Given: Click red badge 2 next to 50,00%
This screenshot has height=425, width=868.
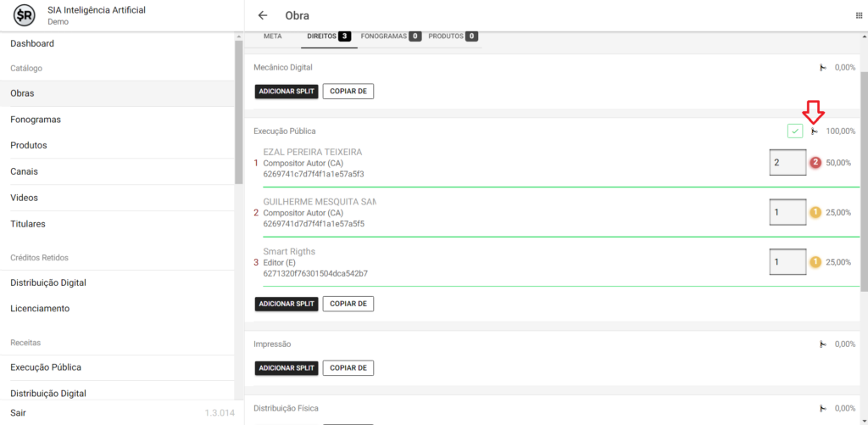Looking at the screenshot, I should 815,162.
